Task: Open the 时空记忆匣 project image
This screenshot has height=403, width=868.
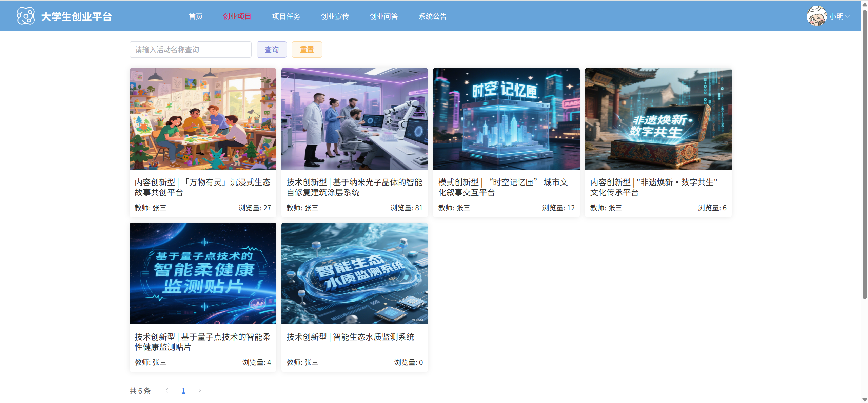Action: 506,118
